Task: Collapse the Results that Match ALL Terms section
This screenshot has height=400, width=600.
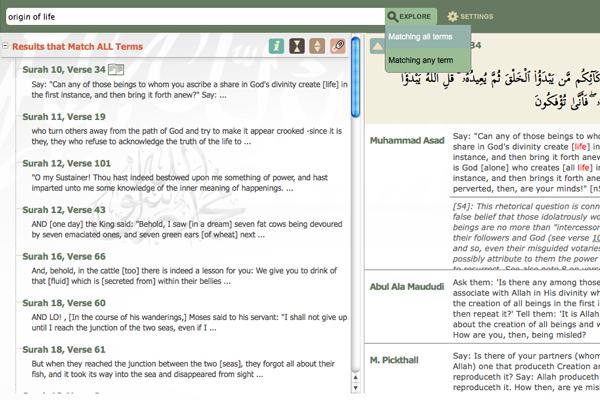Action: click(5, 46)
